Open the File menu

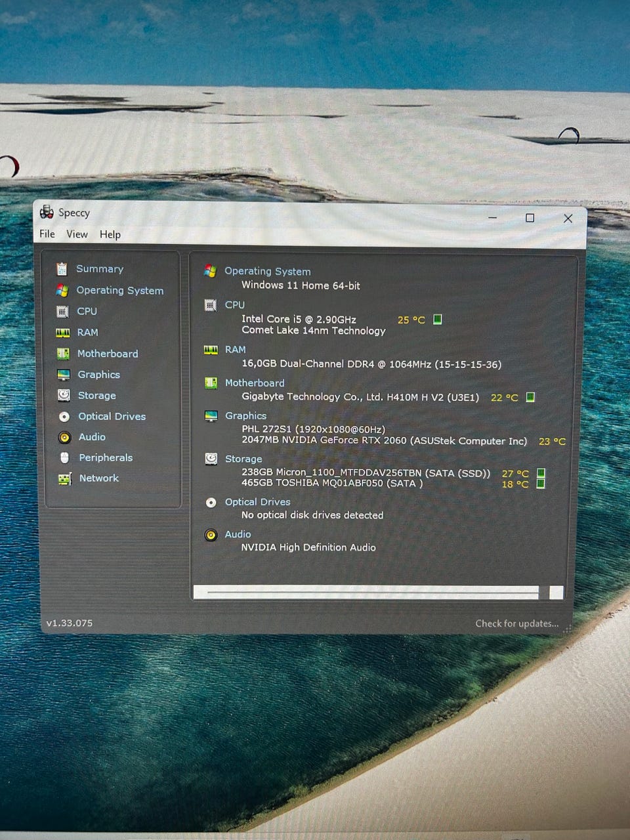click(x=47, y=234)
